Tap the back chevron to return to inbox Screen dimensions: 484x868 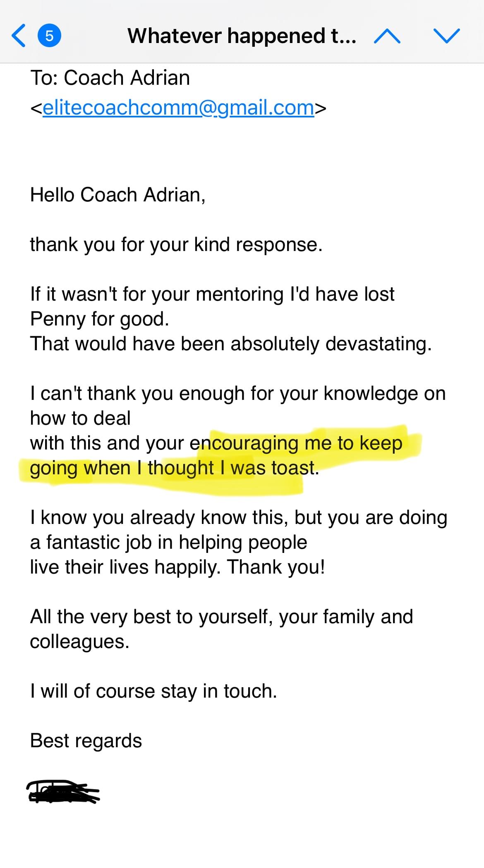(x=19, y=36)
